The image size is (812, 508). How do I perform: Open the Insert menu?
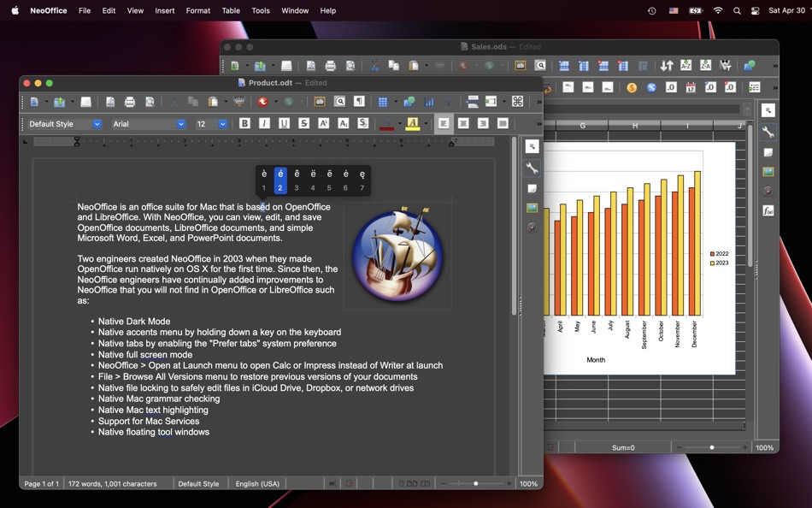[165, 10]
